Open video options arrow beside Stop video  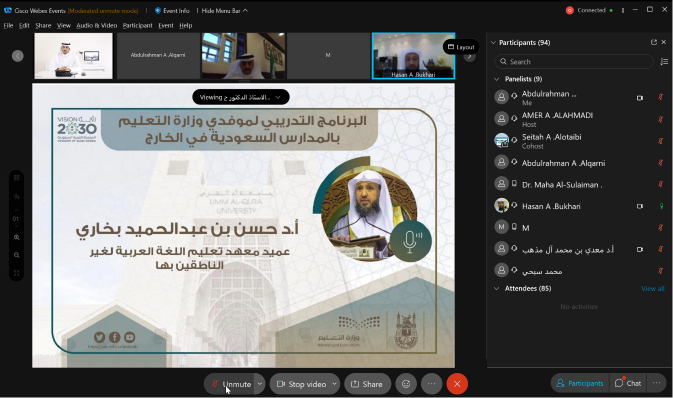(334, 384)
